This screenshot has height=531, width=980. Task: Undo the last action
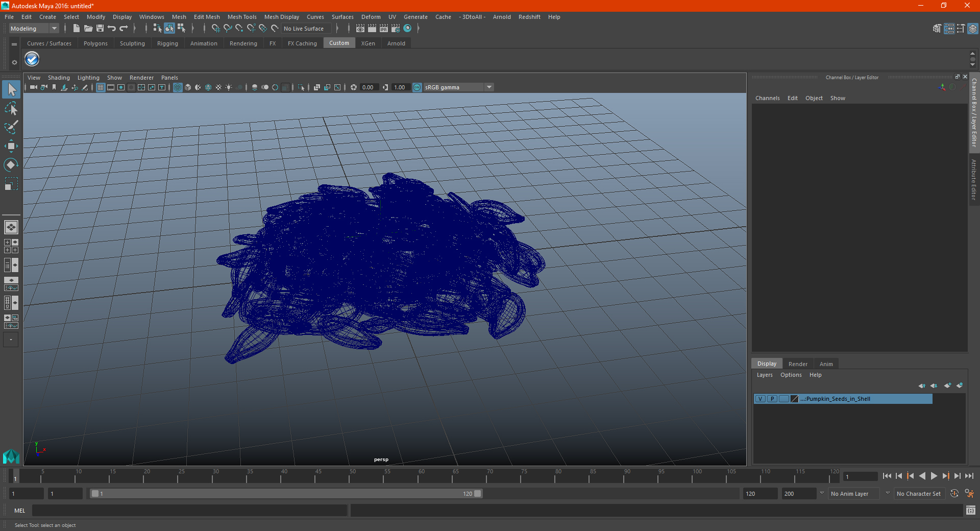click(111, 29)
